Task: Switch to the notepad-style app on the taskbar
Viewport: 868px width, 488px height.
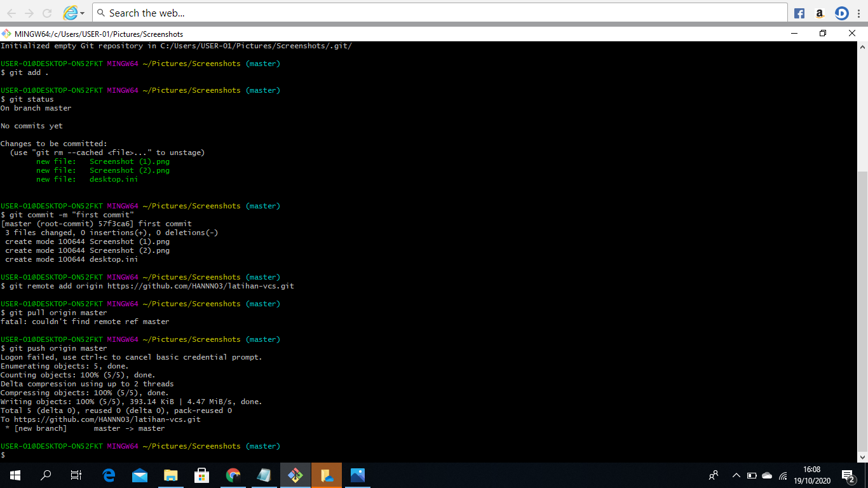Action: point(264,475)
